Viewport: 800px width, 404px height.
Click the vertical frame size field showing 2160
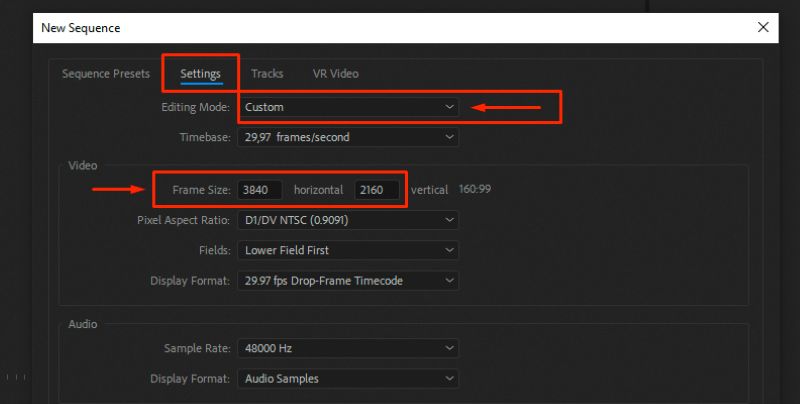[378, 189]
